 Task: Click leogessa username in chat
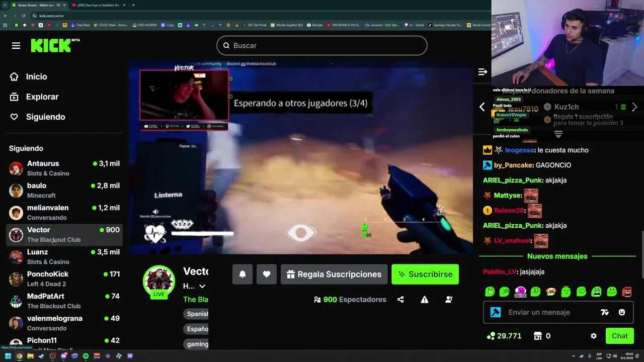tap(519, 150)
